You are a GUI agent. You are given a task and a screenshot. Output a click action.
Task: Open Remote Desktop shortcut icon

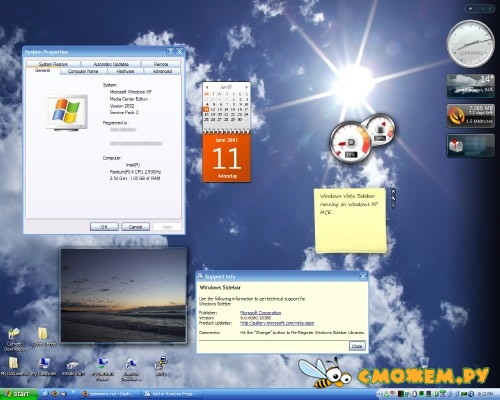tap(131, 369)
